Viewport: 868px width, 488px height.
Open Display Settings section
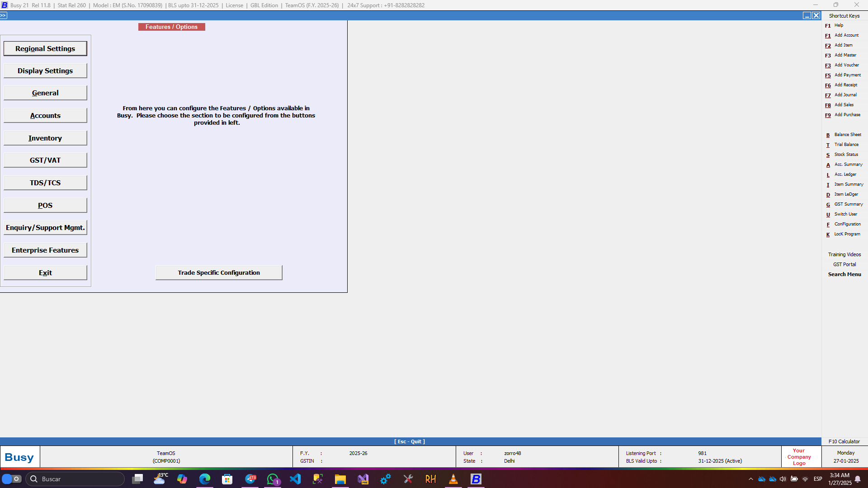coord(45,70)
